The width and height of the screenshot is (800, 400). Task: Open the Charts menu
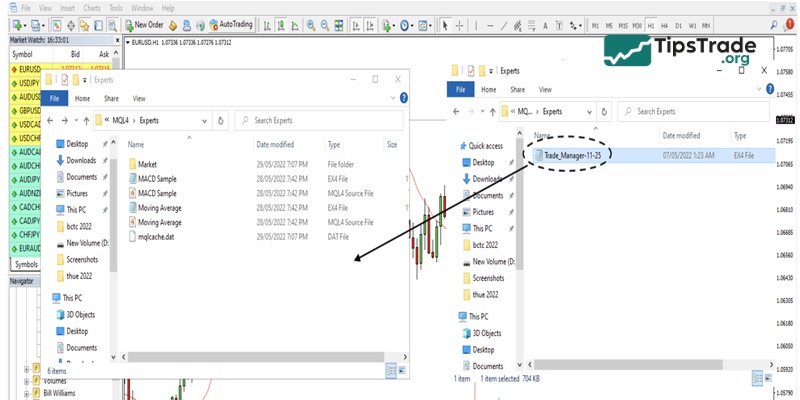tap(92, 7)
